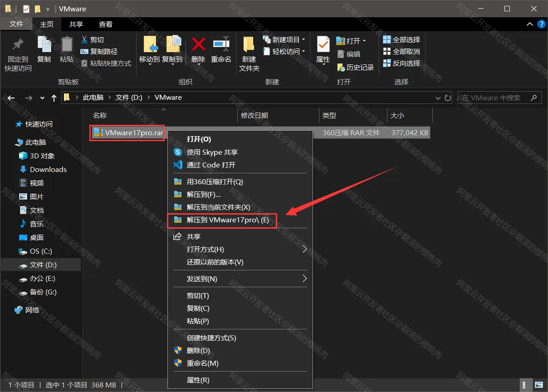Go up one folder level
Viewport: 548px width, 392px height.
pyautogui.click(x=54, y=98)
